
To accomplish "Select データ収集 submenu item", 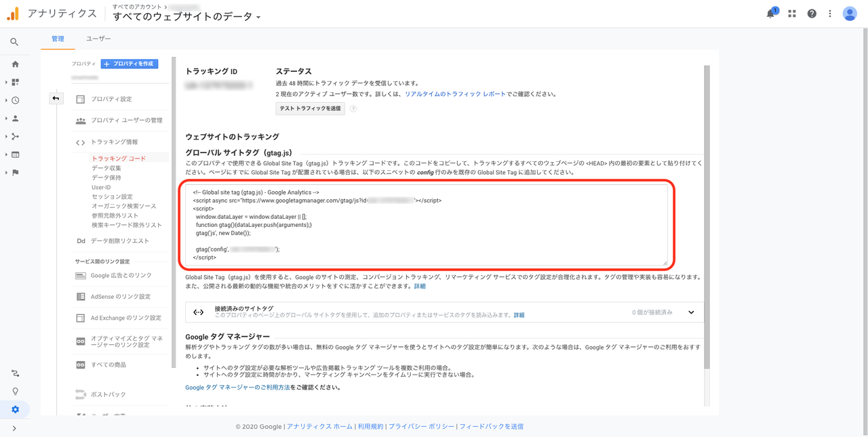I will pyautogui.click(x=106, y=168).
